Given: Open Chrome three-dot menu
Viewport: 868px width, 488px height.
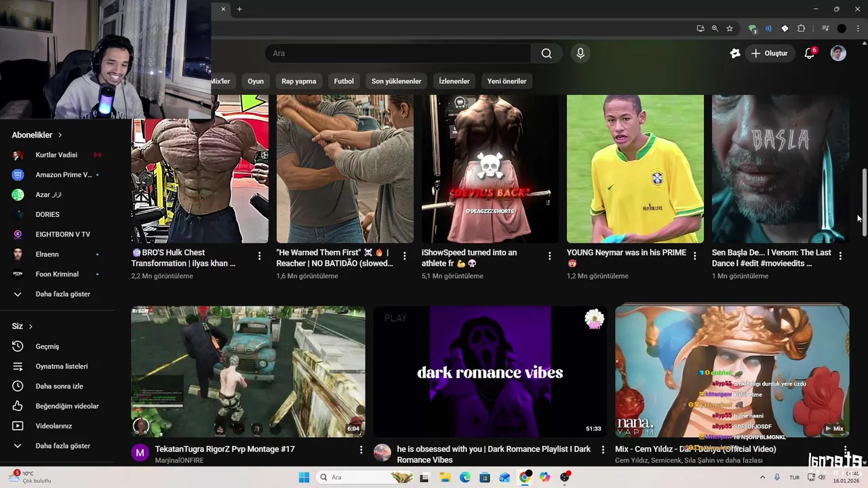Looking at the screenshot, I should pos(857,28).
